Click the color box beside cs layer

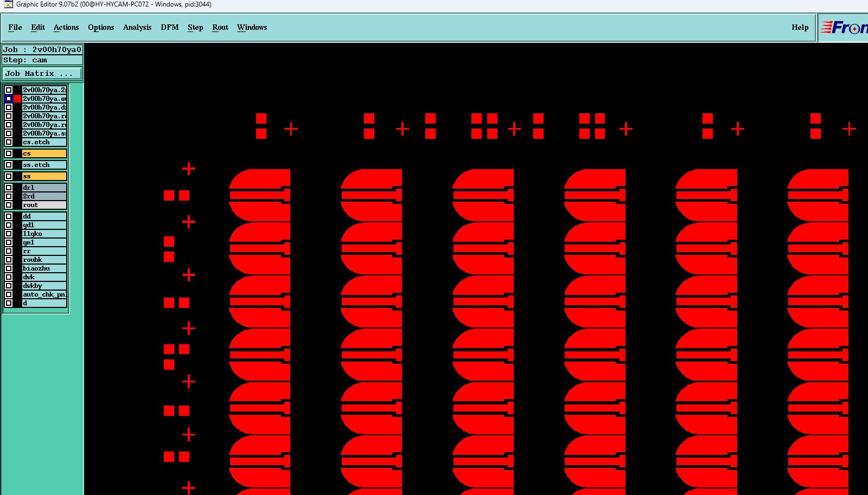click(x=17, y=153)
